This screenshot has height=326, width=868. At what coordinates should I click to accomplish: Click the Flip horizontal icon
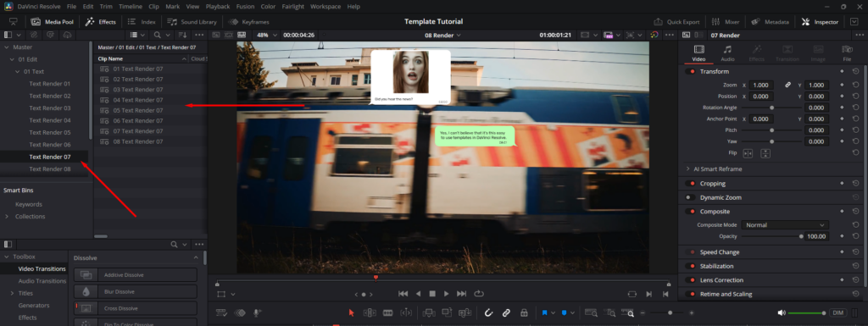coord(748,153)
